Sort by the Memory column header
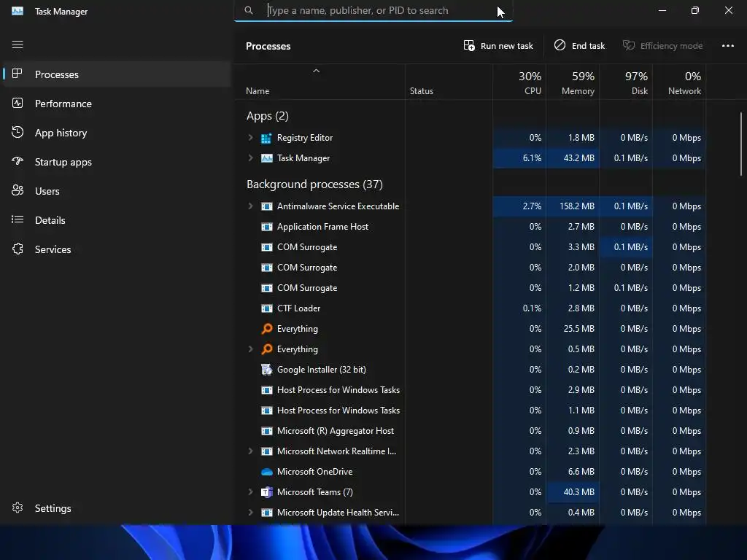The image size is (747, 560). [x=573, y=82]
